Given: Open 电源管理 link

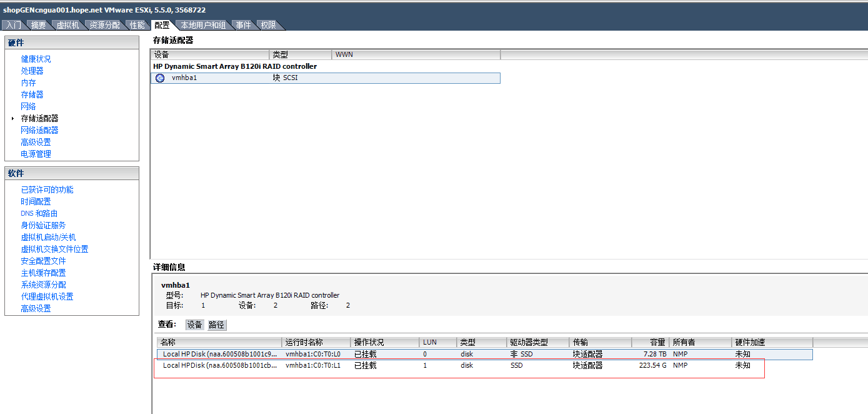Looking at the screenshot, I should (36, 154).
